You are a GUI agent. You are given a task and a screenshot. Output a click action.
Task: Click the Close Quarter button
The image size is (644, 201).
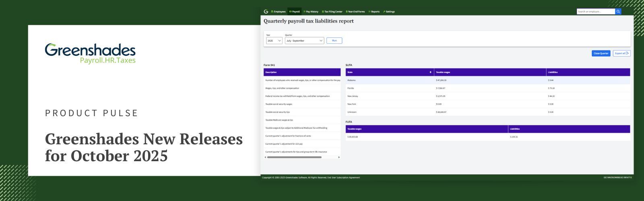click(x=601, y=53)
